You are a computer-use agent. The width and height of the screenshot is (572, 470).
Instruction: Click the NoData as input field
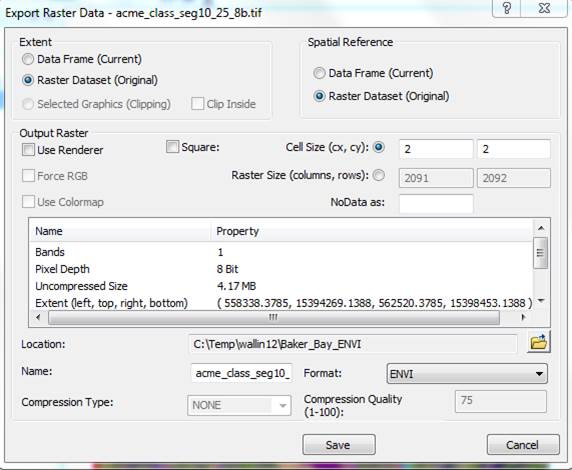coord(436,203)
